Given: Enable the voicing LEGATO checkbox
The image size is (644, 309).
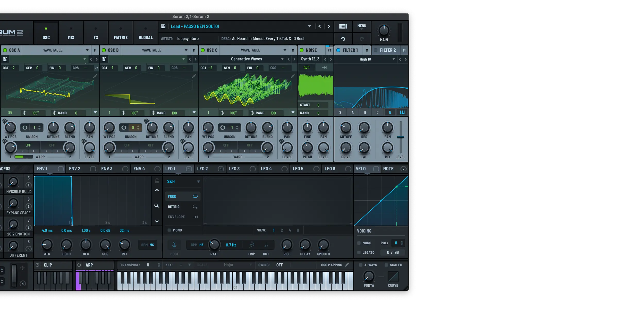Looking at the screenshot, I should pyautogui.click(x=359, y=253).
